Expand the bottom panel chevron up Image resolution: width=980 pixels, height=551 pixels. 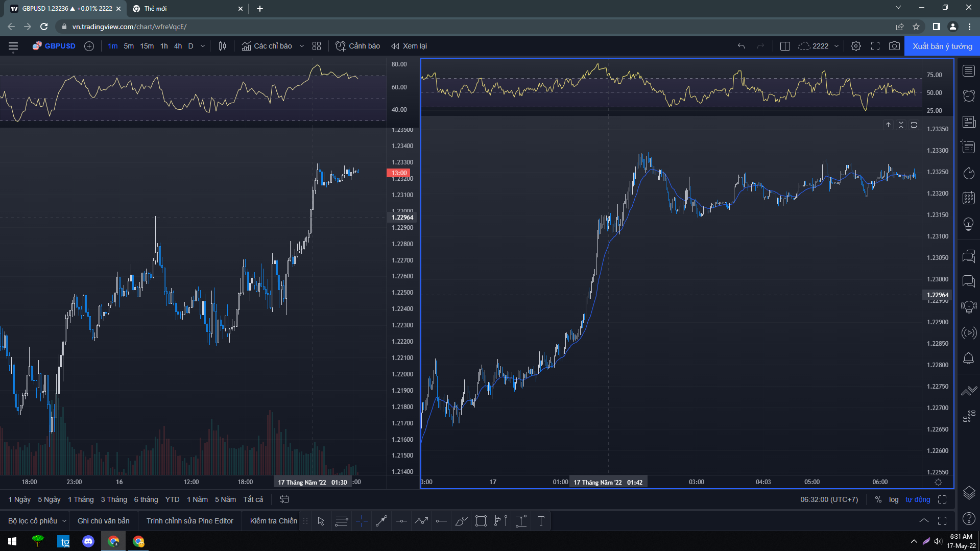[x=924, y=521]
